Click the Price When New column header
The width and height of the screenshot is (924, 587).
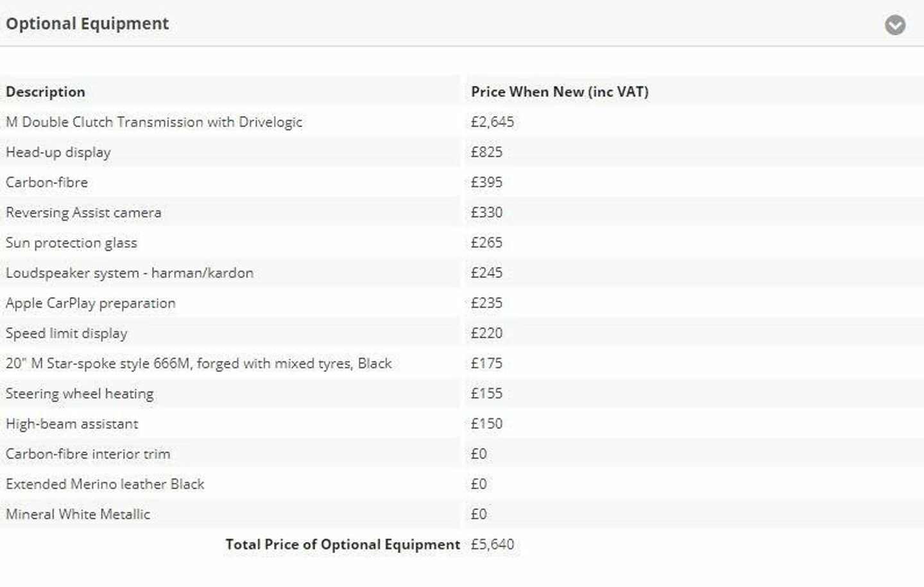coord(560,92)
